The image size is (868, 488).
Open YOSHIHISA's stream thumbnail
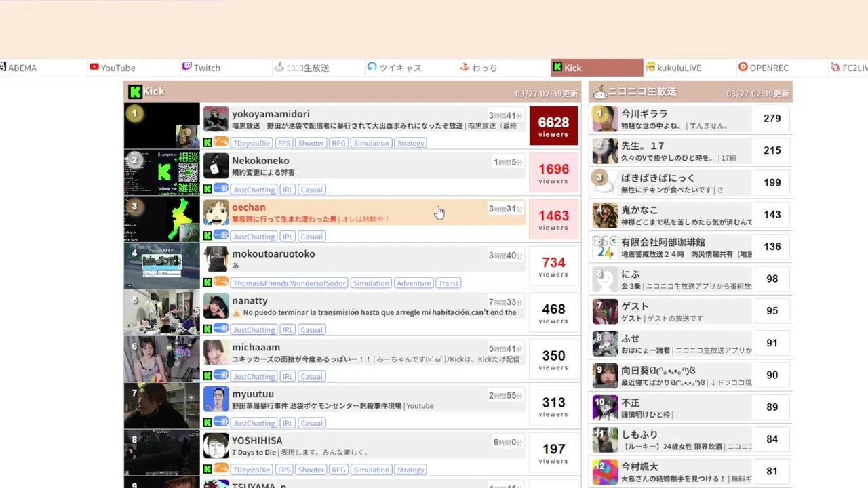(x=162, y=453)
